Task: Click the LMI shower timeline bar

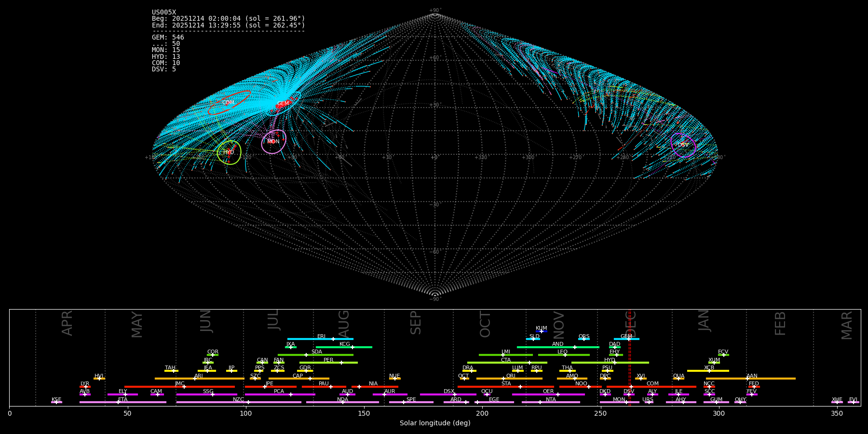Action: (506, 355)
